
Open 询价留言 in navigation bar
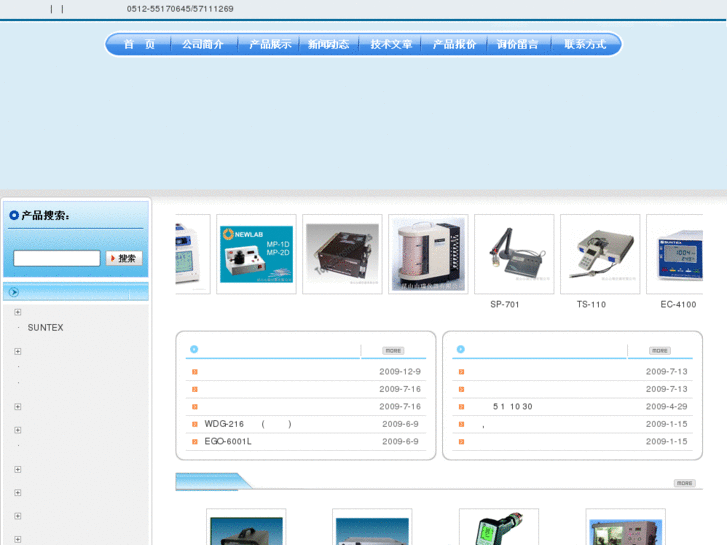[517, 44]
